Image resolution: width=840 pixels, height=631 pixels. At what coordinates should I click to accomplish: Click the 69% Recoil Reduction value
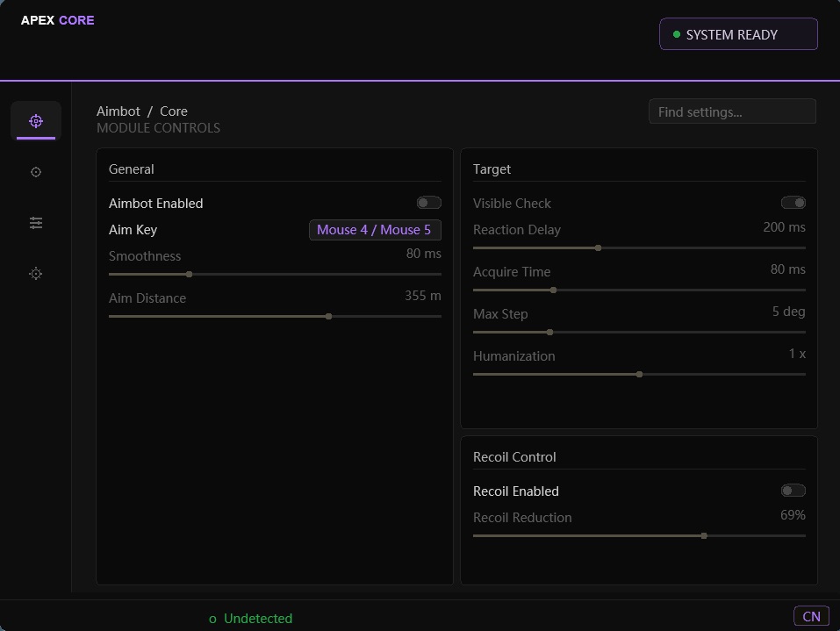coord(793,515)
